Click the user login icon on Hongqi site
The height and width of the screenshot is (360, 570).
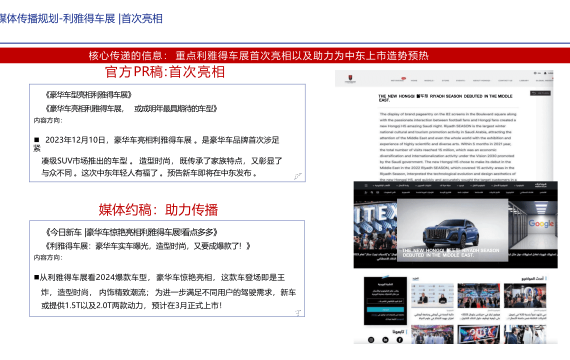[x=545, y=73]
